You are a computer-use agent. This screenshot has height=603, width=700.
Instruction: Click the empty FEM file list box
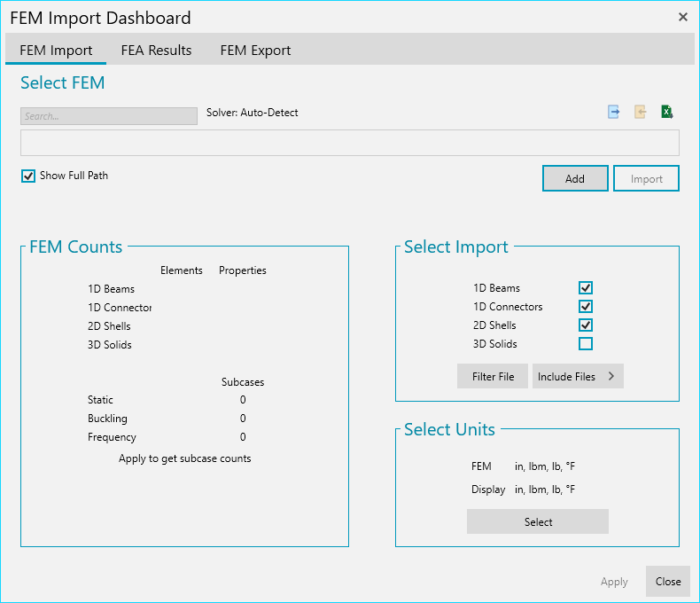(350, 143)
